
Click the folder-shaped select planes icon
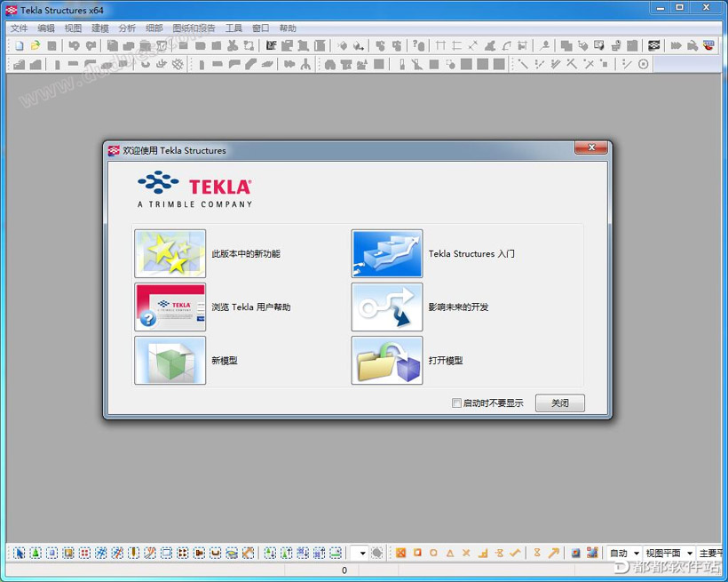pyautogui.click(x=232, y=553)
